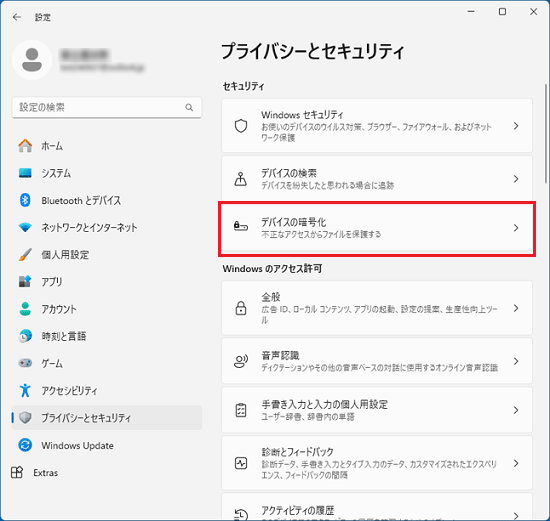Open 全般 using its chevron

516,308
